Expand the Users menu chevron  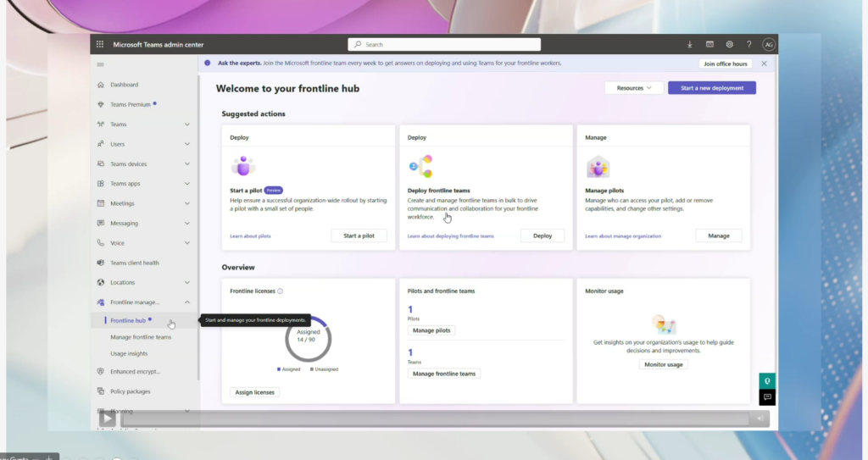coord(187,144)
